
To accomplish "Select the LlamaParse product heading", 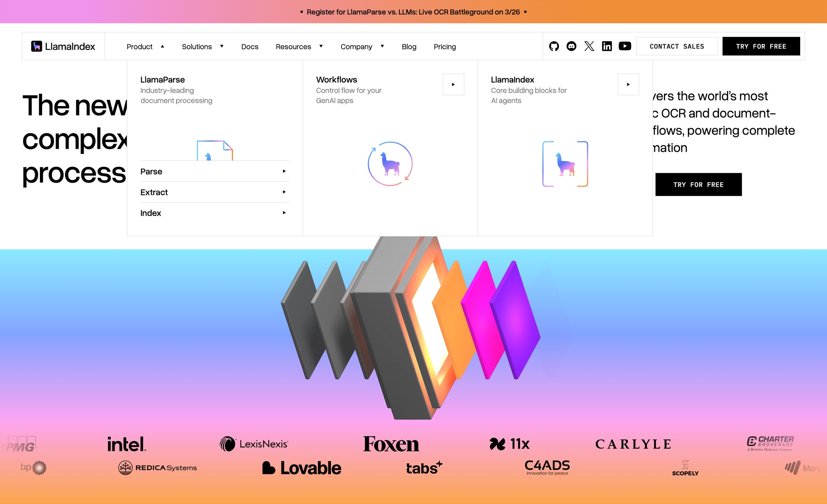I will 162,80.
